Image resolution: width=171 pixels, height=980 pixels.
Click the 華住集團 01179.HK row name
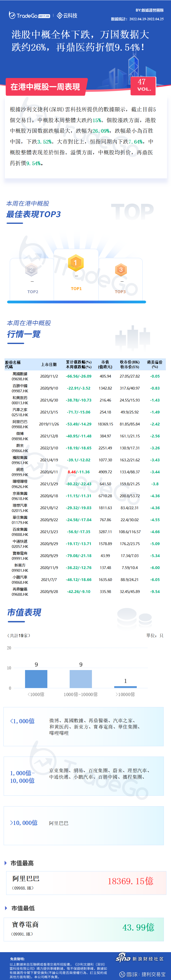[20, 520]
